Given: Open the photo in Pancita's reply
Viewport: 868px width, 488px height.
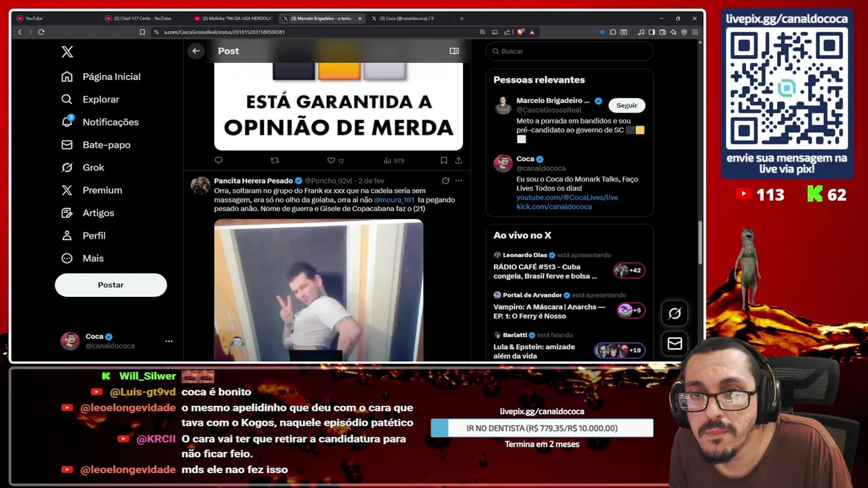Looking at the screenshot, I should (x=319, y=290).
